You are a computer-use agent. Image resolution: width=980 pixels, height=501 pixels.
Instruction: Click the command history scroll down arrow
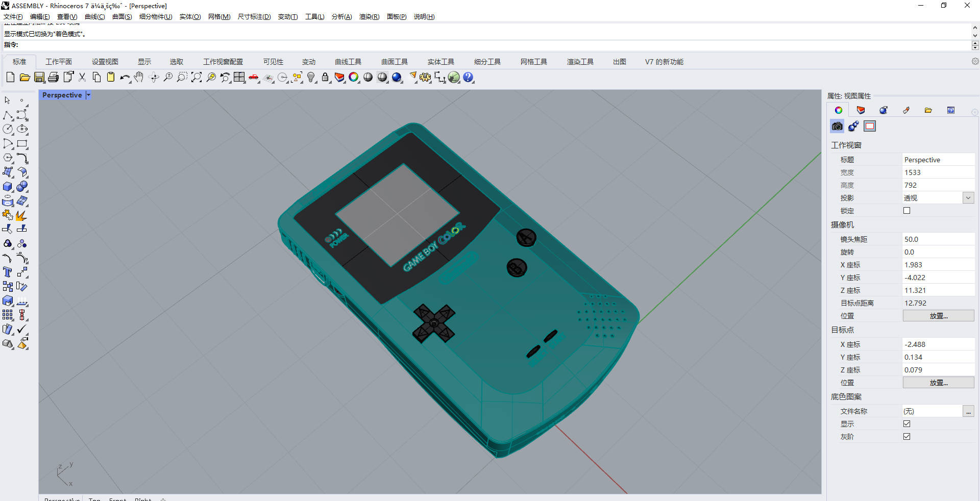click(975, 35)
